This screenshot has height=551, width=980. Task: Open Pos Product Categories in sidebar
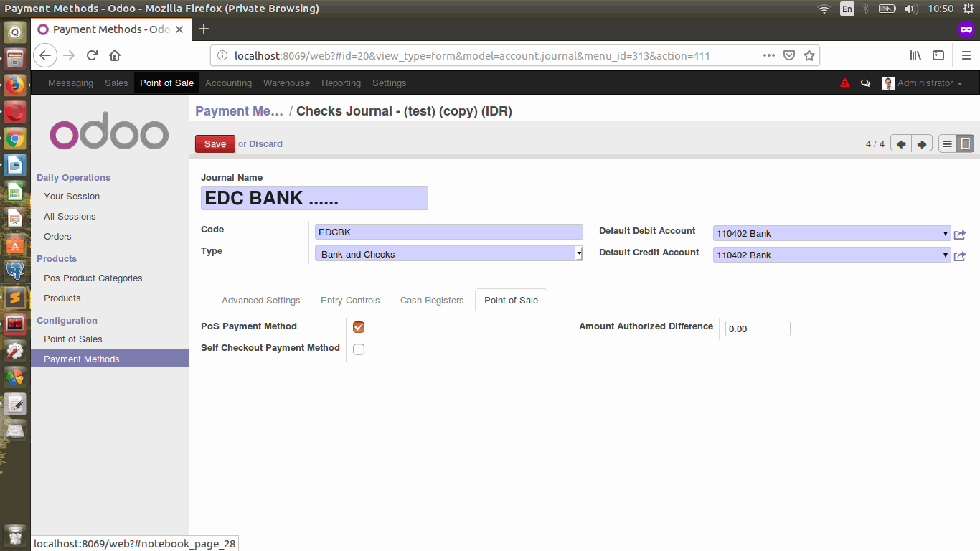93,278
